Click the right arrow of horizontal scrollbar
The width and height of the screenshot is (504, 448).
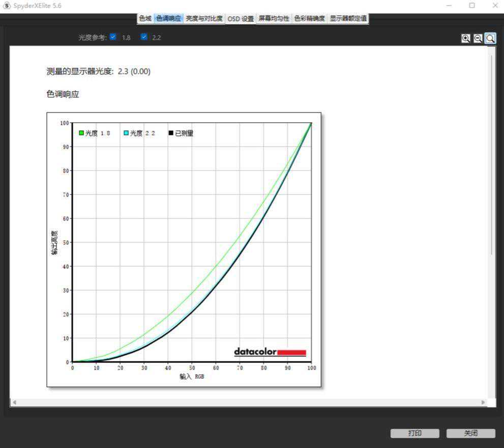click(483, 402)
